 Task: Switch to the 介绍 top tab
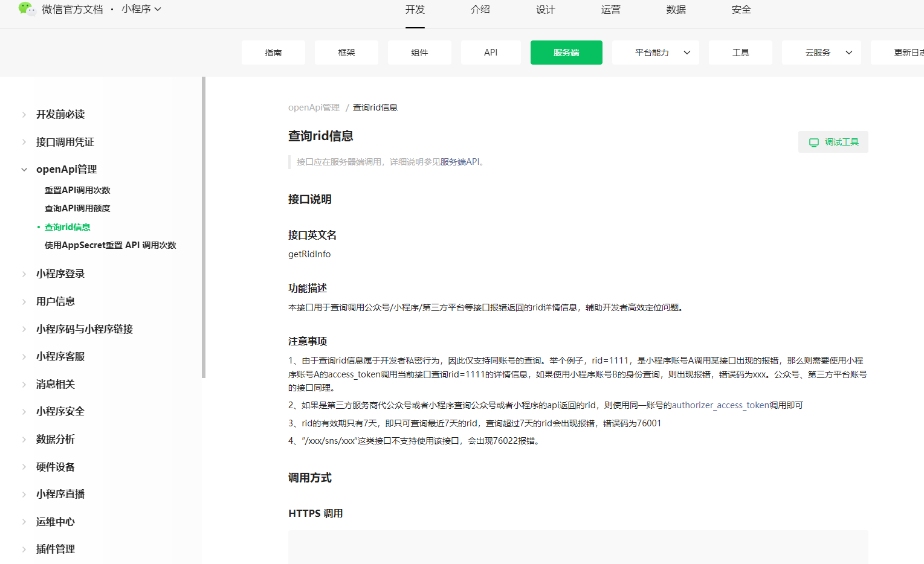pos(480,10)
